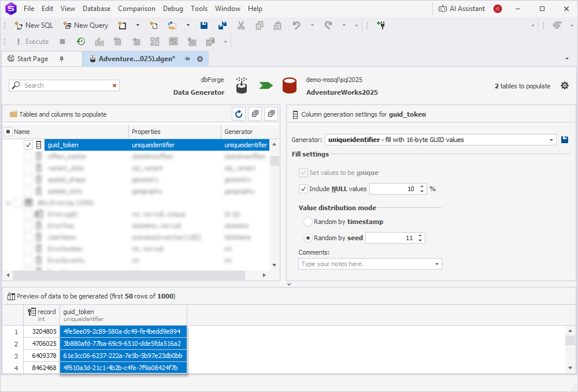
Task: Click the Collapse All icon in tables panel
Action: click(271, 114)
